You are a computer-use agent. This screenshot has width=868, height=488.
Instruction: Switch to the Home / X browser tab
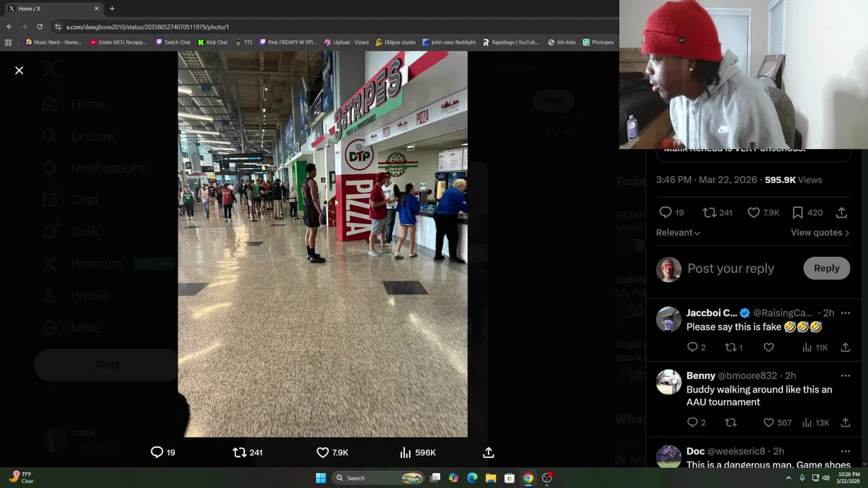point(53,8)
